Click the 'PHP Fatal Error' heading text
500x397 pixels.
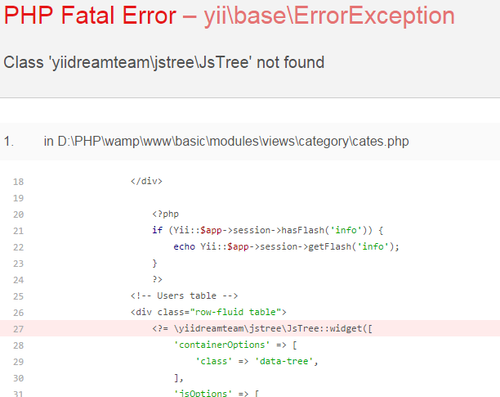[90, 15]
